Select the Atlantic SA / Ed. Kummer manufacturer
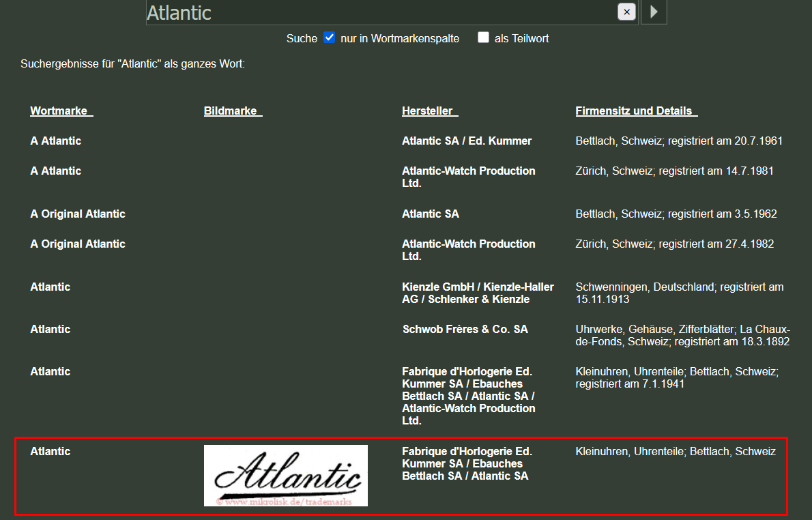Image resolution: width=812 pixels, height=520 pixels. tap(467, 141)
